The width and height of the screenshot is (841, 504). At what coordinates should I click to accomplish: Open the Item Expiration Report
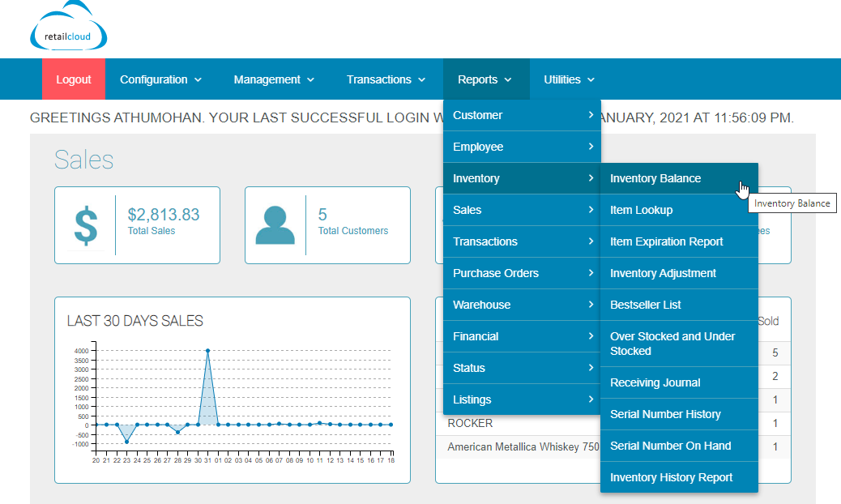point(679,241)
